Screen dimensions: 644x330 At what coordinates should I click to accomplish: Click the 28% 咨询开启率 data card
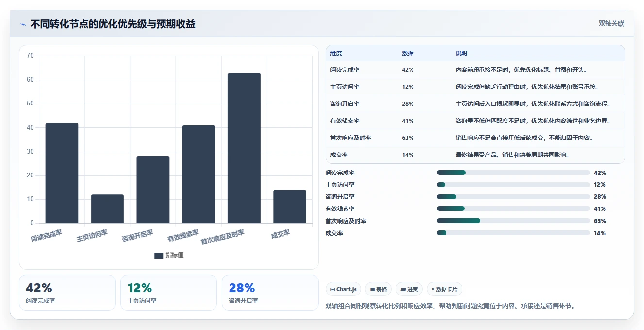click(x=270, y=293)
